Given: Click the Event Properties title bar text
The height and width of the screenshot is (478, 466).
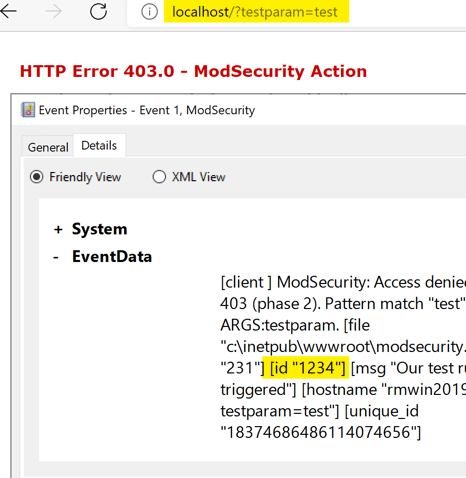Looking at the screenshot, I should [x=147, y=110].
